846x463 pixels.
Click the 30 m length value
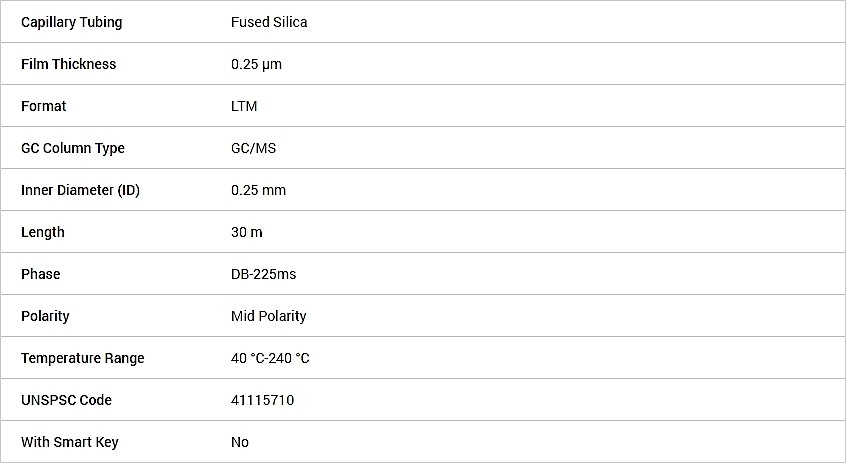[247, 233]
